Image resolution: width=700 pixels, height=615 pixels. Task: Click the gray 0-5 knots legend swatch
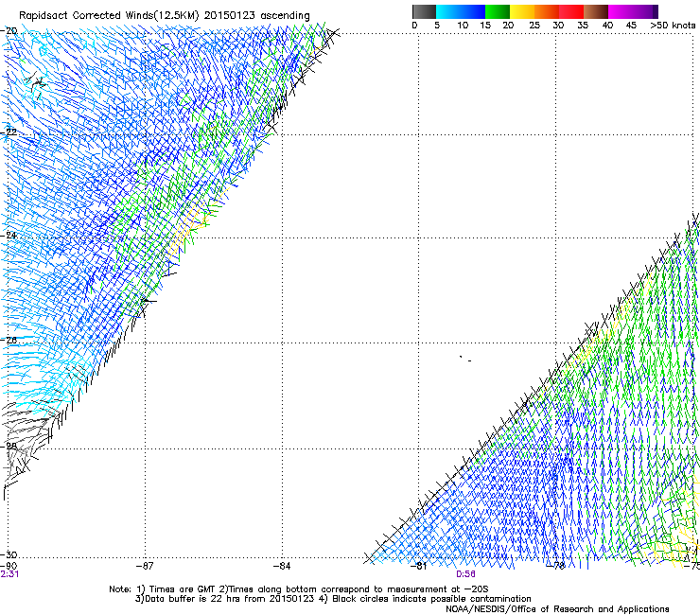coord(424,11)
